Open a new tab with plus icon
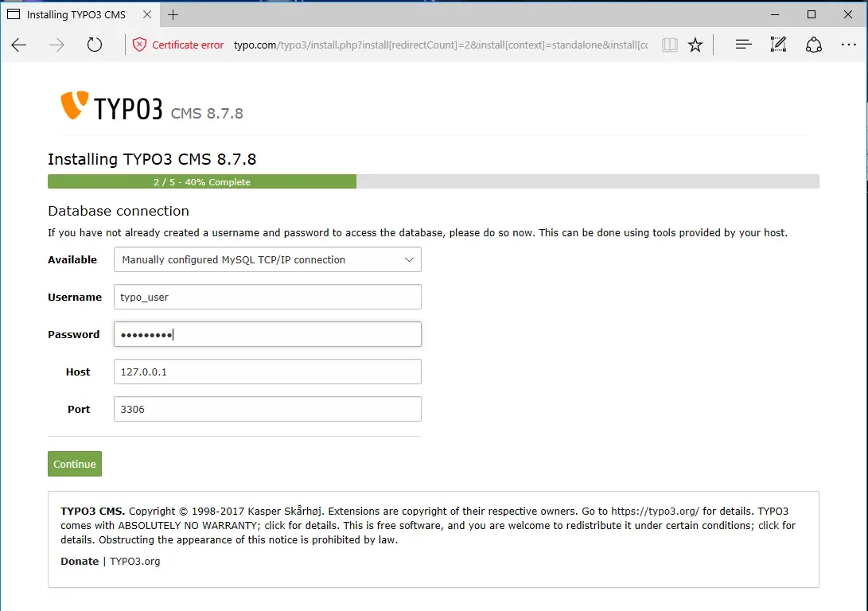The image size is (868, 611). (x=173, y=15)
